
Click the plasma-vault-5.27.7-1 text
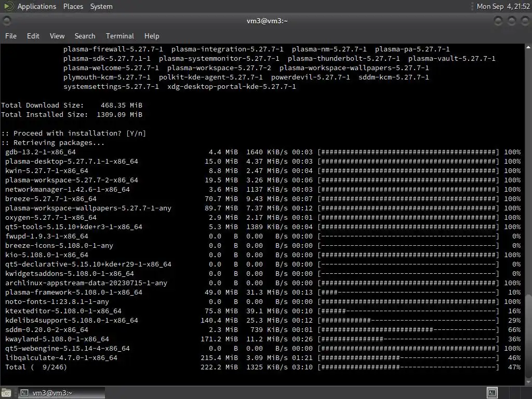coord(451,58)
